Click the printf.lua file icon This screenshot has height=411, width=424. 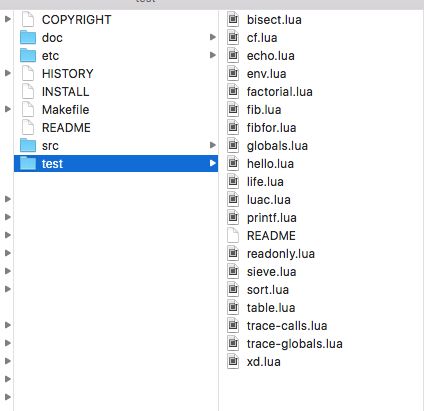[x=233, y=217]
